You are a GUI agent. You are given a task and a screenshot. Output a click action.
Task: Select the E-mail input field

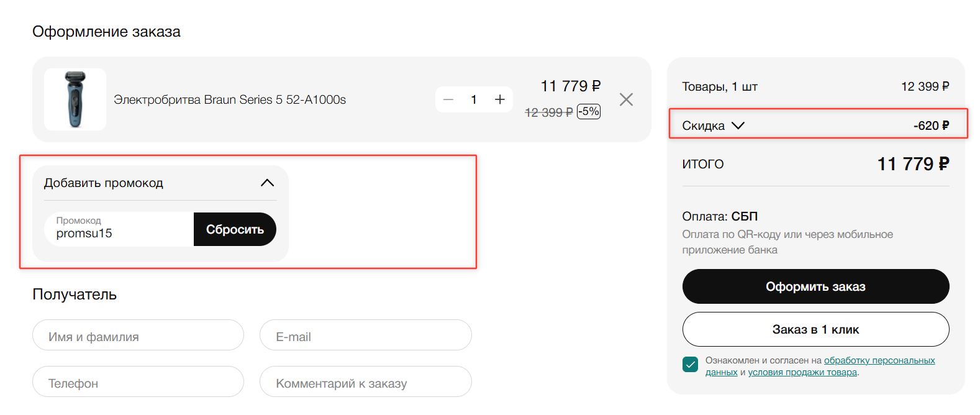coord(365,336)
